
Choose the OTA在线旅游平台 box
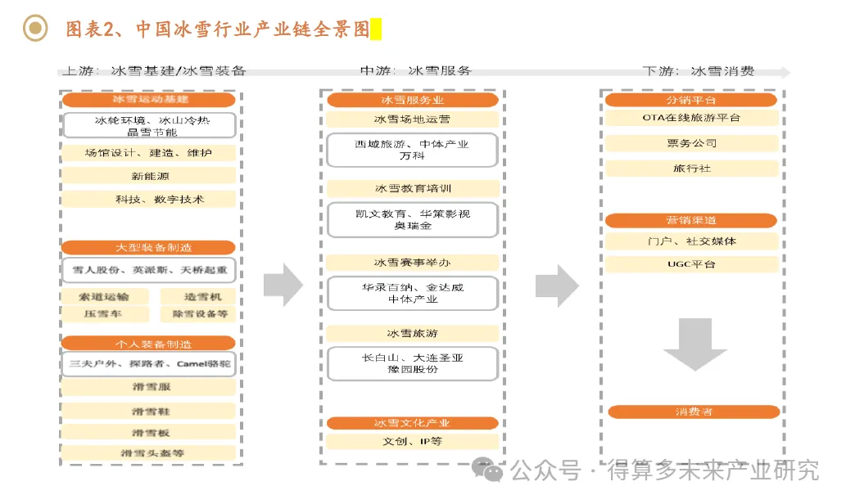pyautogui.click(x=691, y=118)
